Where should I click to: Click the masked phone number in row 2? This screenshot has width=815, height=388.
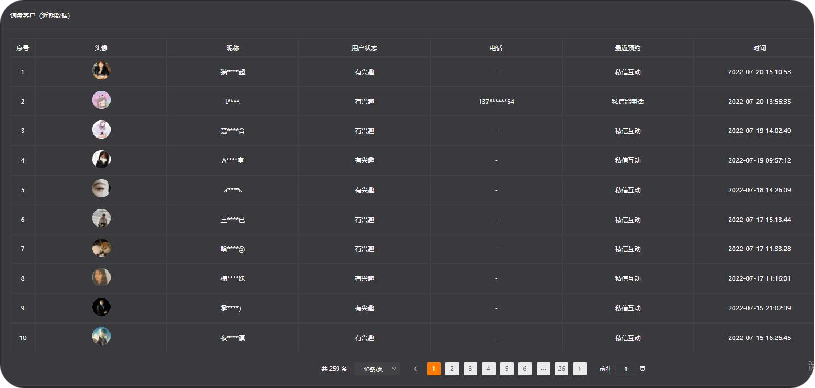496,101
